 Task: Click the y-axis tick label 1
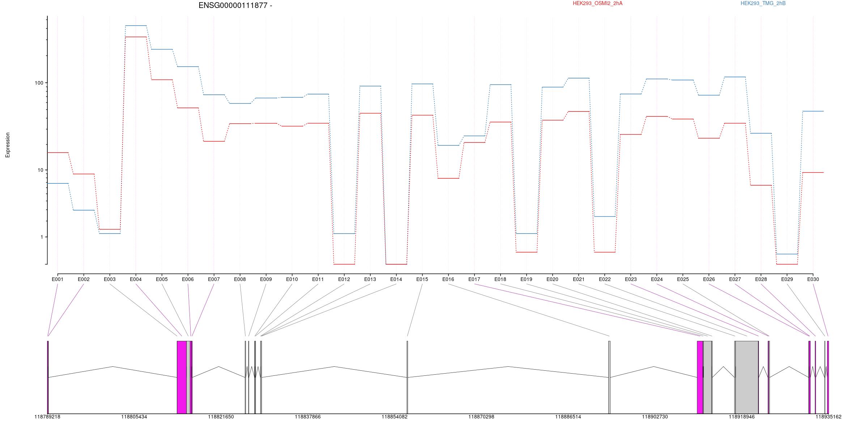[42, 237]
